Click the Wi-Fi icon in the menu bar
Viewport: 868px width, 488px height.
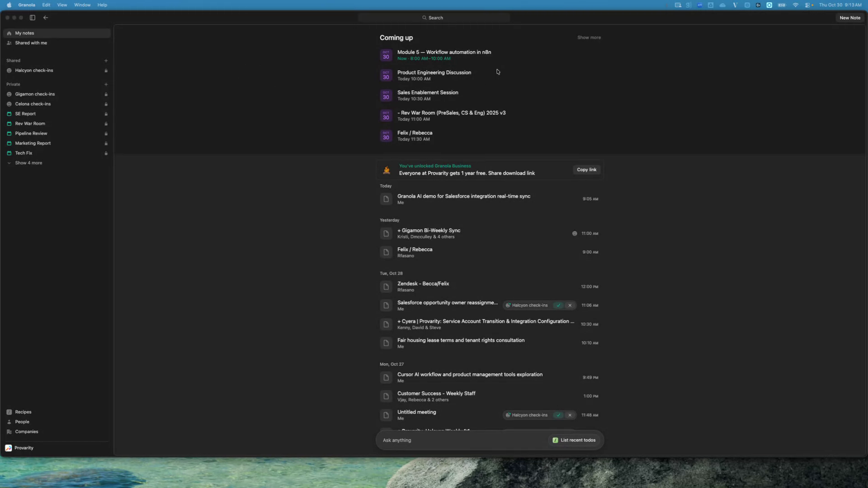796,5
